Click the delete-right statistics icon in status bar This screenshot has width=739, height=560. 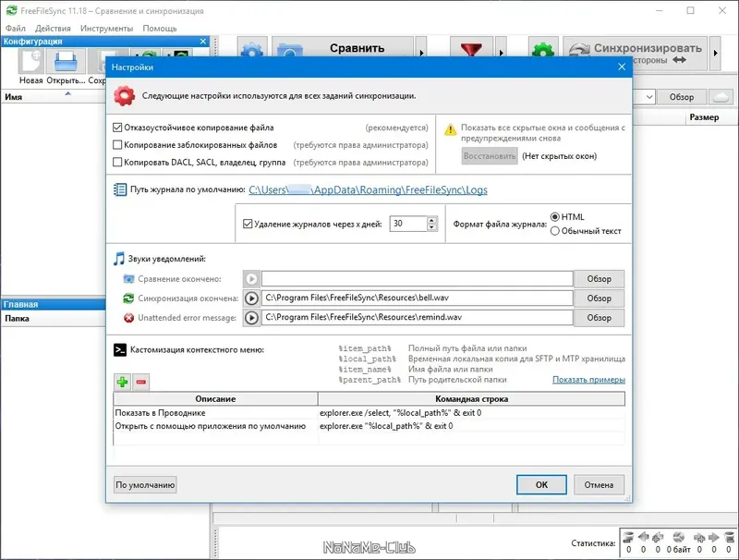[x=729, y=537]
